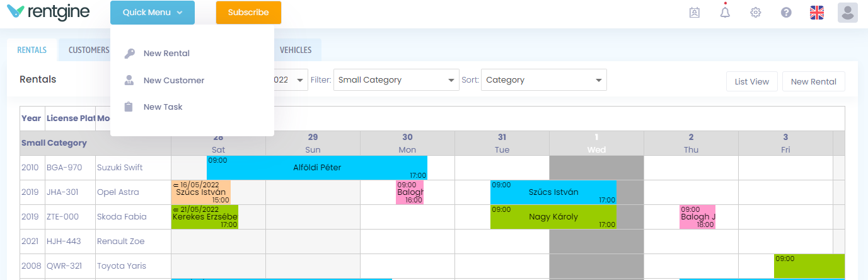Open the Category sort dropdown
The height and width of the screenshot is (280, 868).
[543, 80]
